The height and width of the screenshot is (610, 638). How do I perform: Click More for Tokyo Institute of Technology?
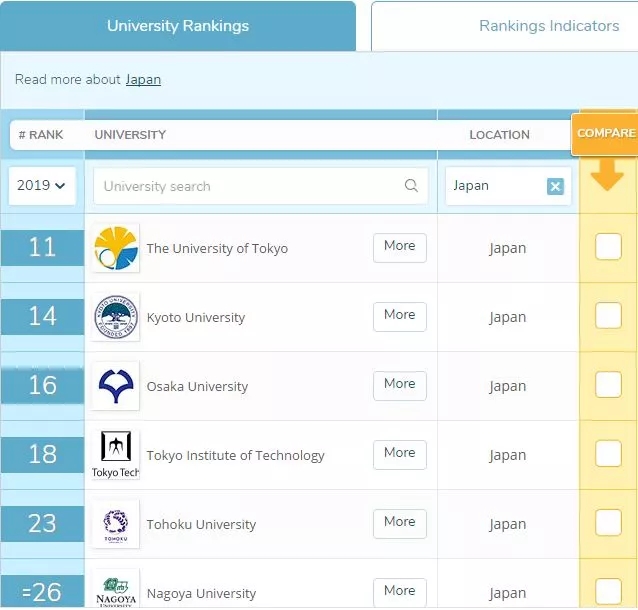pos(399,454)
